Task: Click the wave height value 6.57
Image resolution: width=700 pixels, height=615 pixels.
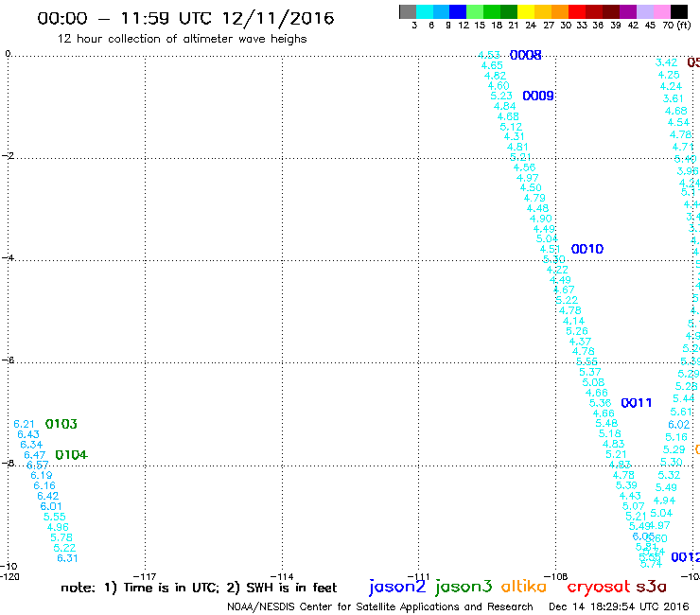Action: 38,465
